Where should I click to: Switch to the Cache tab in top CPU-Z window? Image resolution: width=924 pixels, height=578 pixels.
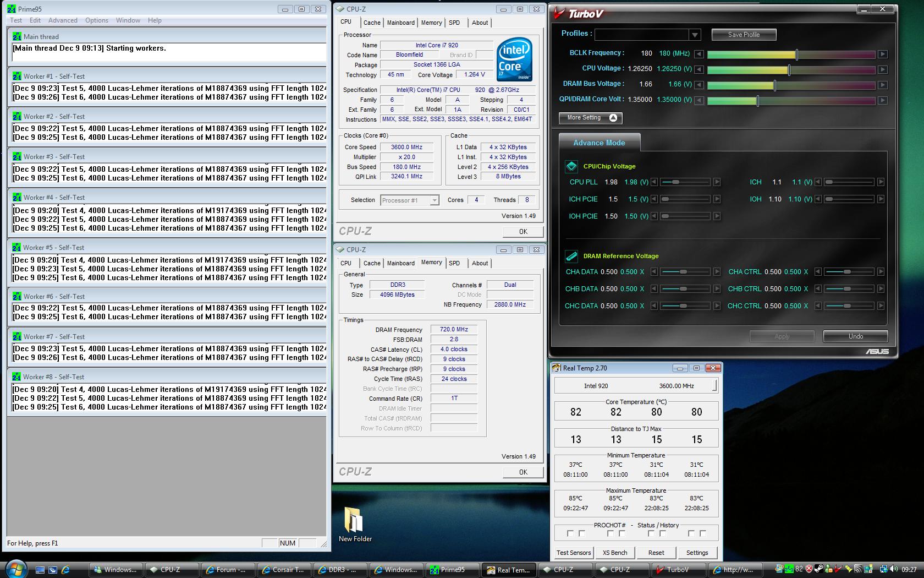tap(372, 23)
